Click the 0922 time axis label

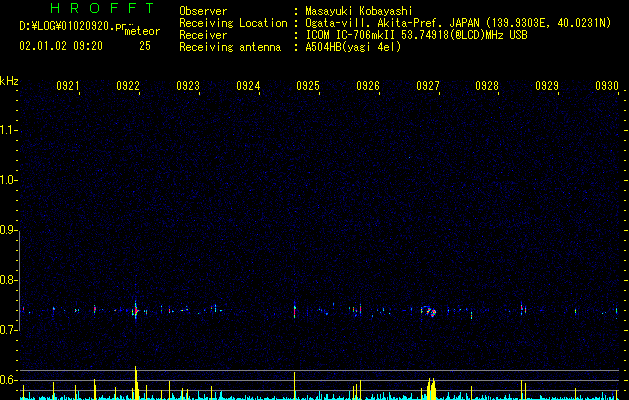128,85
